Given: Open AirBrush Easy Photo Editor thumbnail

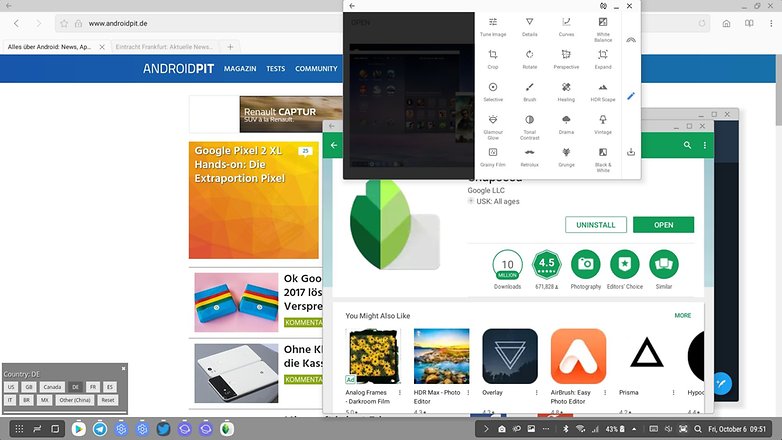Looking at the screenshot, I should [x=578, y=356].
